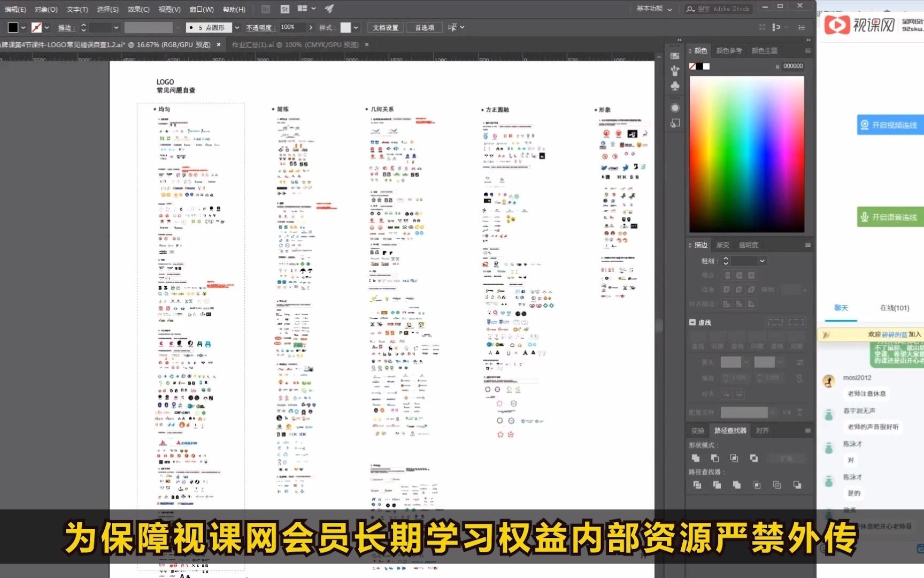The height and width of the screenshot is (578, 924).
Task: Click the 开启视频连线 button
Action: pos(890,125)
